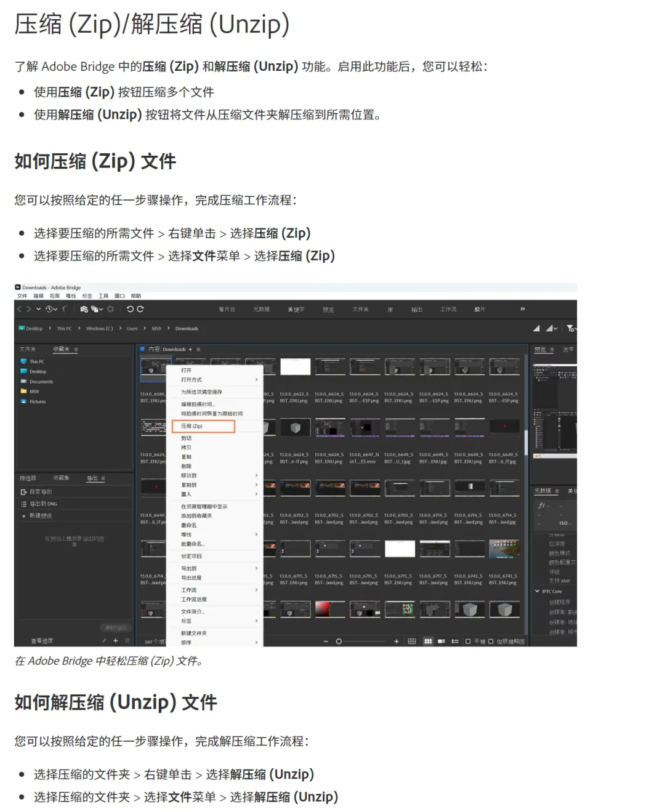Click add preset plus icon at panel bottom
Image resolution: width=665 pixels, height=812 pixels.
coord(115,641)
